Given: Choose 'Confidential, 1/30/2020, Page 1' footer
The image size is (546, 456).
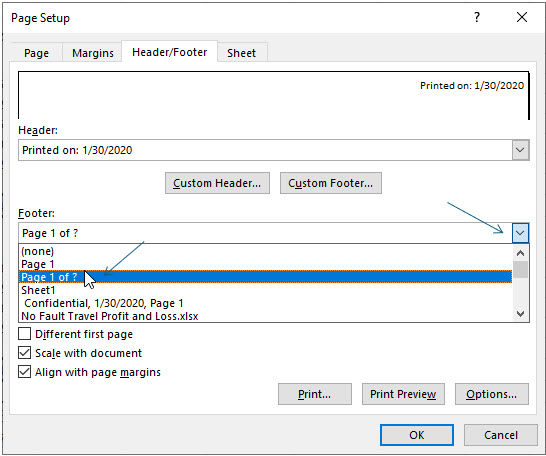Looking at the screenshot, I should click(x=265, y=303).
